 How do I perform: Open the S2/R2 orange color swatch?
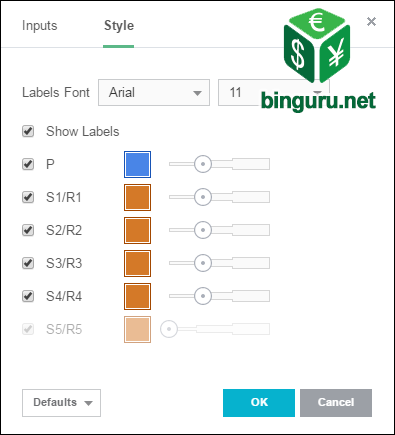pyautogui.click(x=137, y=230)
